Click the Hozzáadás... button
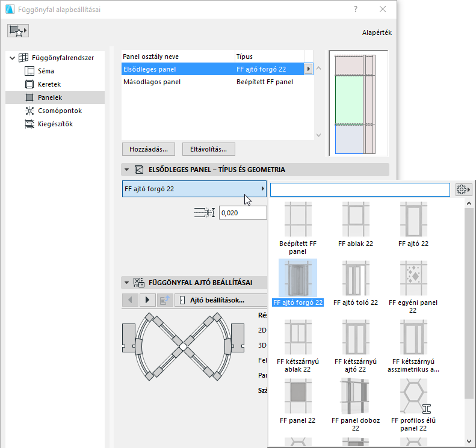The image size is (476, 448). 149,149
